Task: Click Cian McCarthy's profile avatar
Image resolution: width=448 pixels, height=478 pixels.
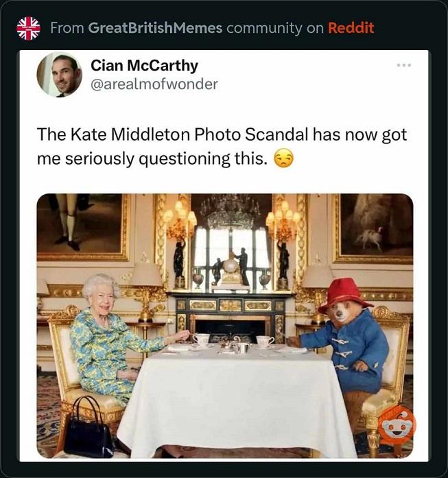Action: click(x=59, y=75)
